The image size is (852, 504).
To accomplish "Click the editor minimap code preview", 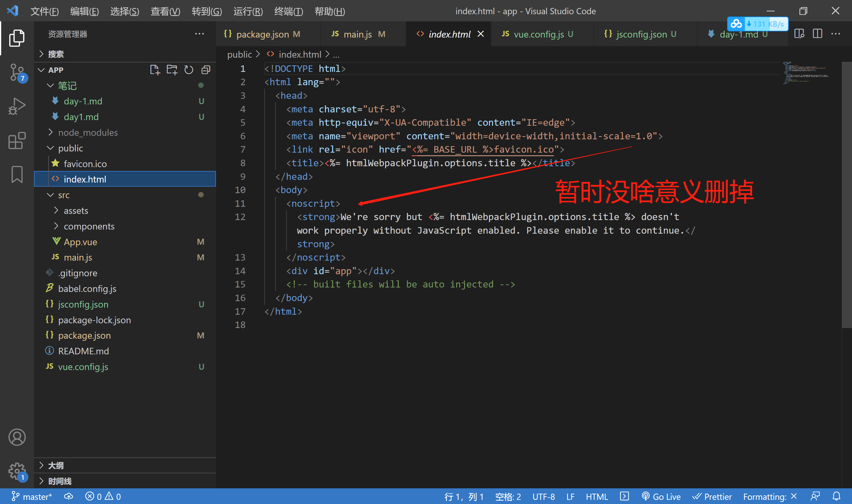I will [x=807, y=73].
